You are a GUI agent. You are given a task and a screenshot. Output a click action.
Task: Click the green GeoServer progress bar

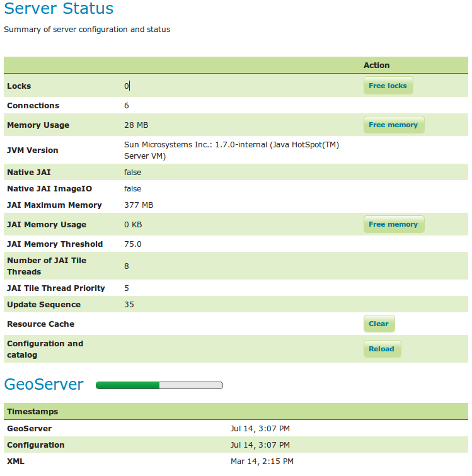coord(159,385)
